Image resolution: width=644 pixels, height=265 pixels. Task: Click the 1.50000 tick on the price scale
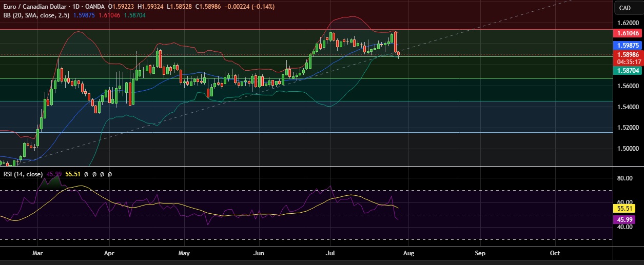pos(628,149)
